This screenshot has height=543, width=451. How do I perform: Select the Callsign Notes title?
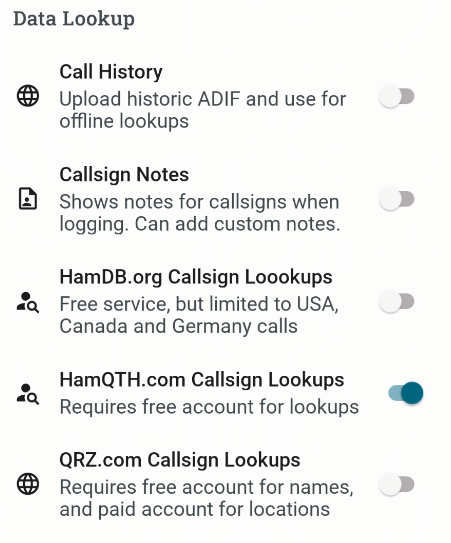click(x=124, y=175)
